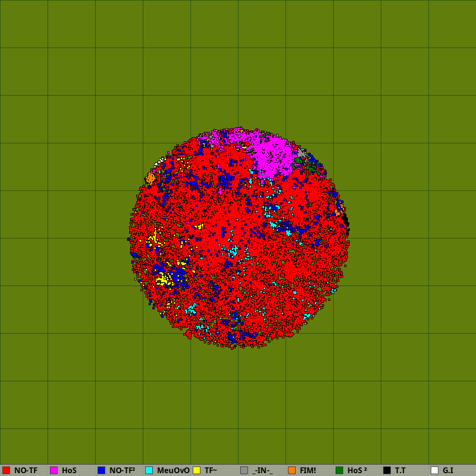
Task: Click the white G.I cluster on the map
Action: coord(159,162)
